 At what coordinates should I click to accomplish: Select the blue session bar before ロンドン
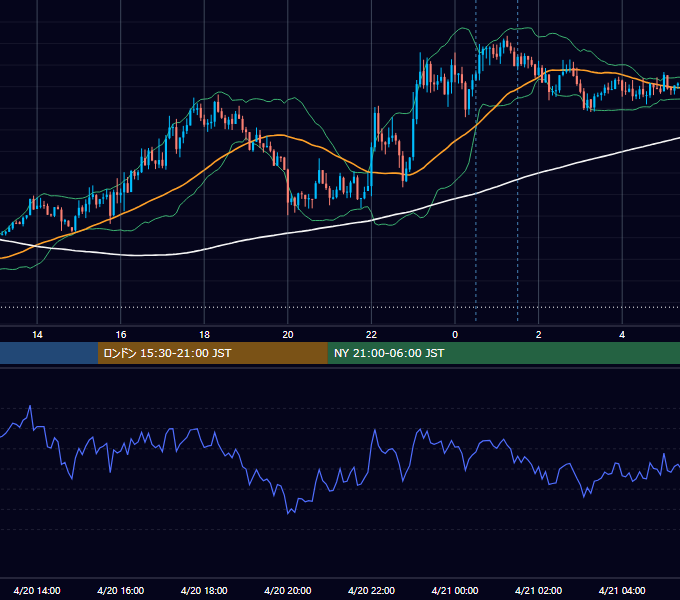[49, 353]
